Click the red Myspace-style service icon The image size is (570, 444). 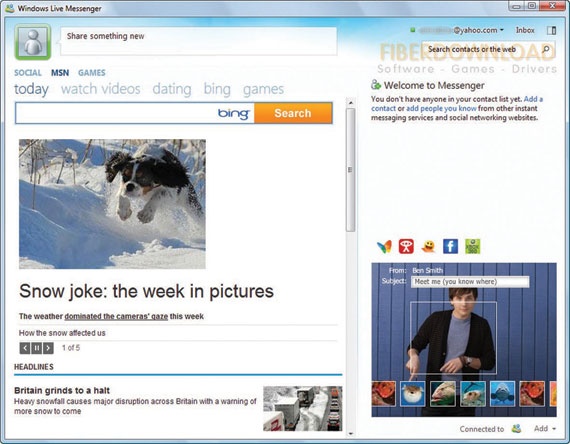point(406,247)
